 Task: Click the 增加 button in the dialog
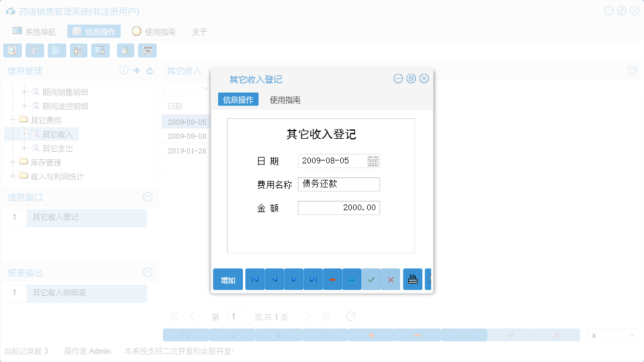click(x=228, y=279)
